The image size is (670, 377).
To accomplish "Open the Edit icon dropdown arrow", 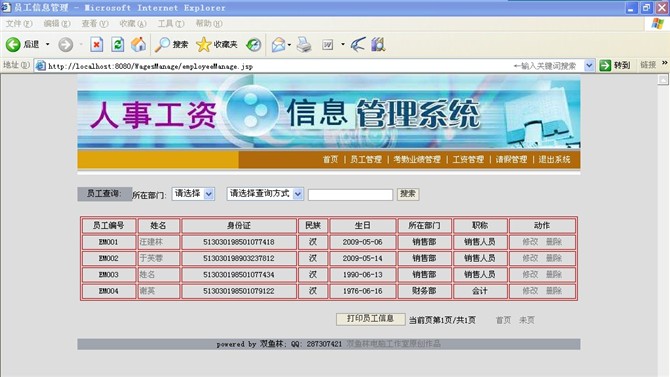I will (343, 44).
